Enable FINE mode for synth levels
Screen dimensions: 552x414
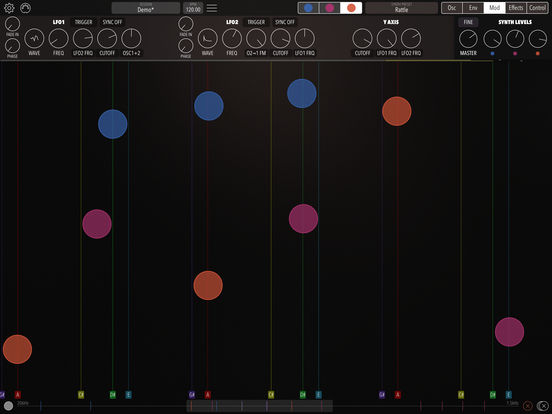click(468, 22)
